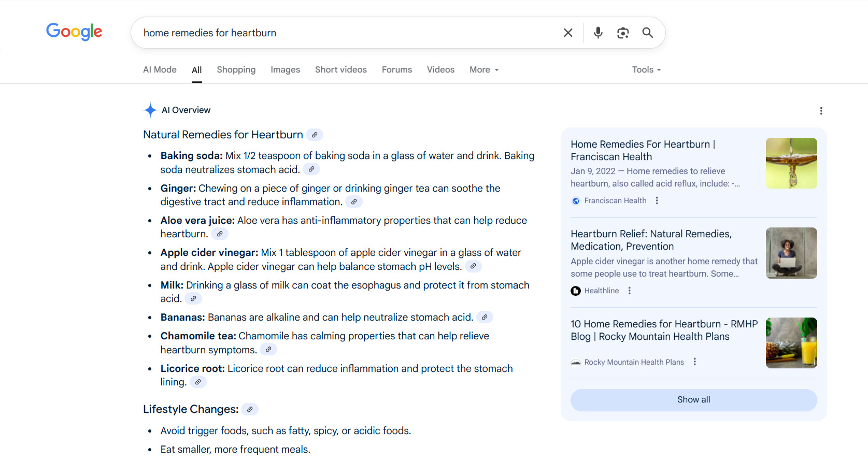This screenshot has width=868, height=461.
Task: Click Show all sources button
Action: tap(694, 400)
